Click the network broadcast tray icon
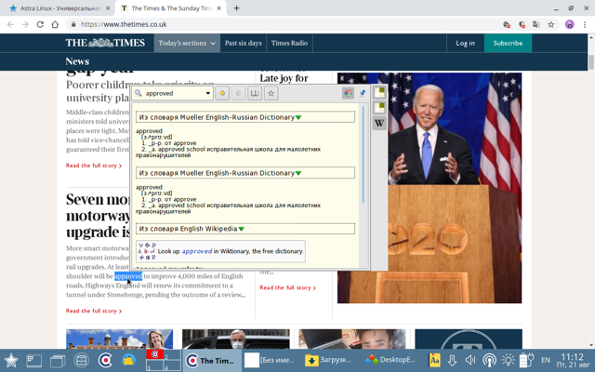The image size is (595, 372). click(490, 360)
